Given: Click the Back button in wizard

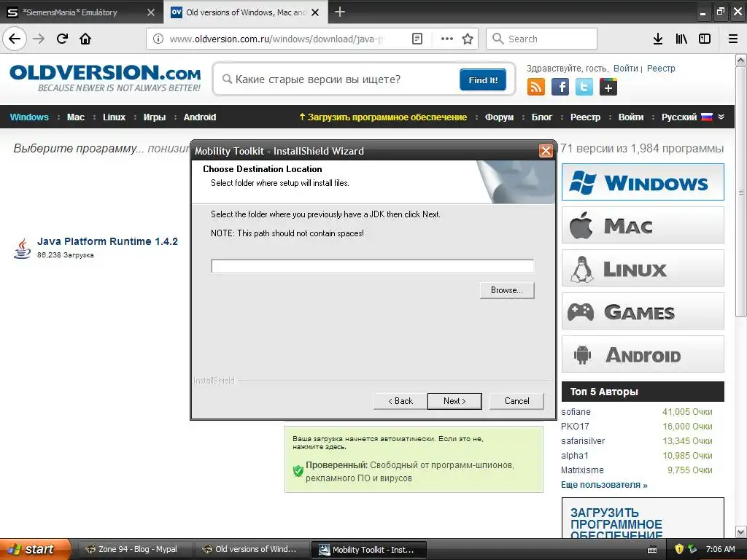Looking at the screenshot, I should pos(400,401).
